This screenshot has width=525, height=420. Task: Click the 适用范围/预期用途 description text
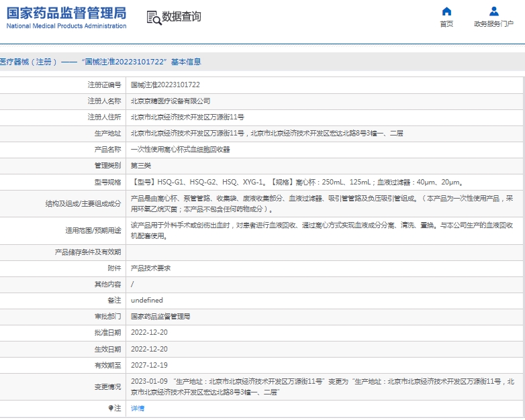pos(322,231)
